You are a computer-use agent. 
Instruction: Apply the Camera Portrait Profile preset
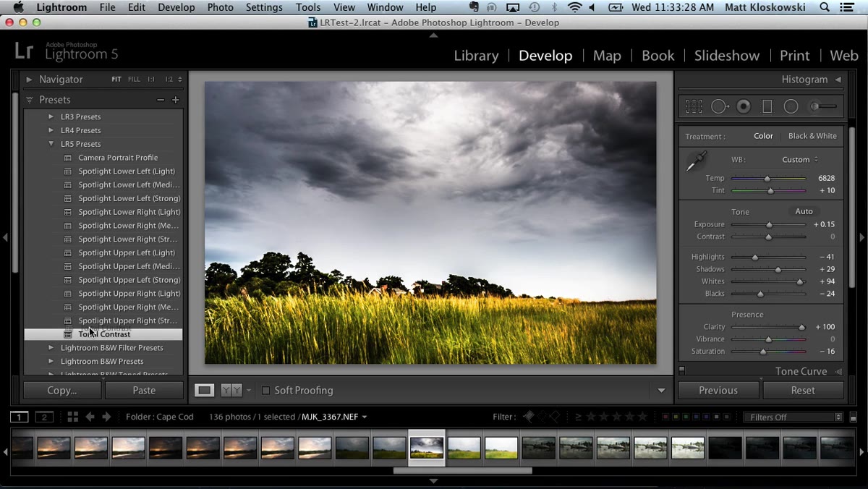[118, 158]
